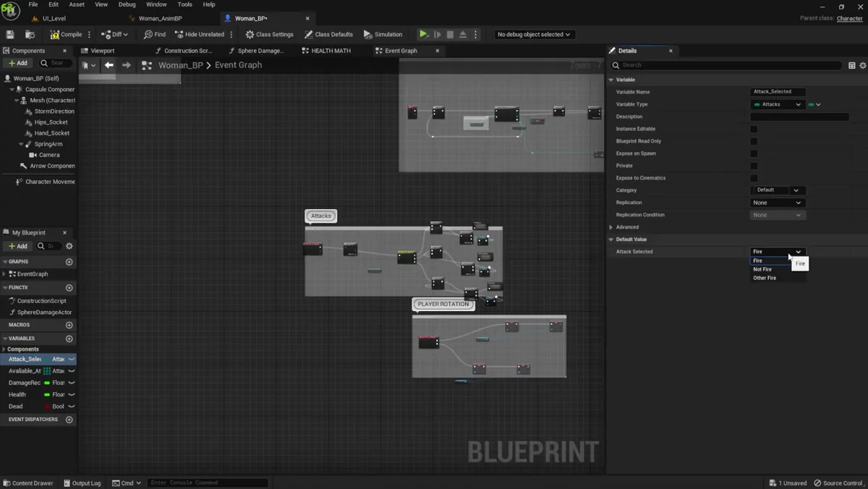This screenshot has height=489, width=868.
Task: Click the Stop playback button
Action: (450, 34)
